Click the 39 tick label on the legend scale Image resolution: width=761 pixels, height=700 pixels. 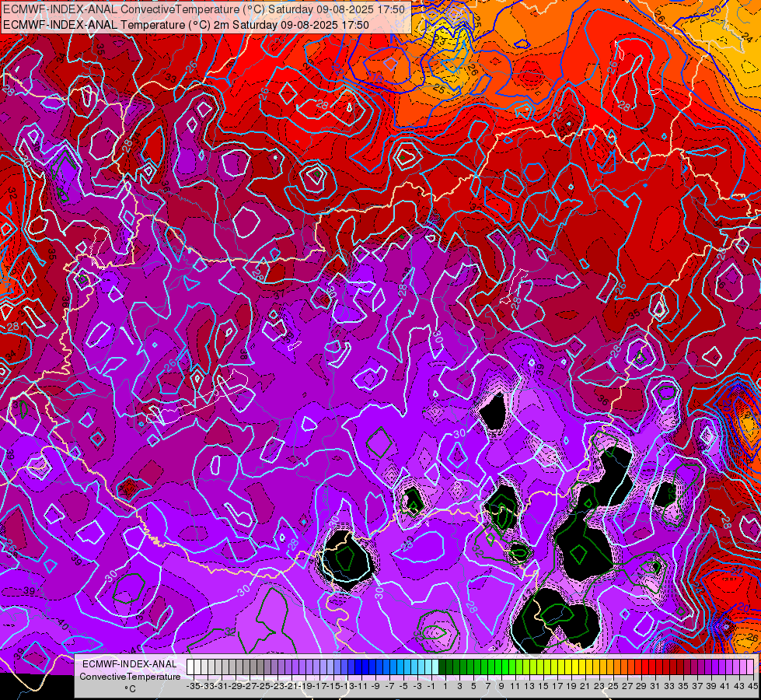point(711,687)
